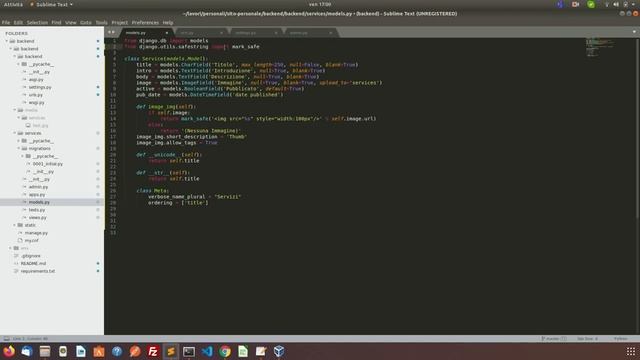Change syntax from Python in status bar
The width and height of the screenshot is (640, 360).
pyautogui.click(x=620, y=339)
